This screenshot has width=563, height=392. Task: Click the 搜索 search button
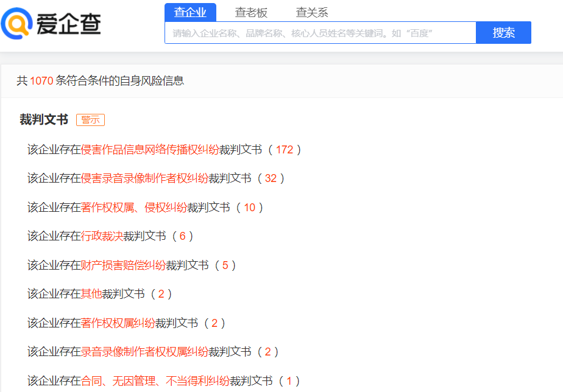click(503, 32)
